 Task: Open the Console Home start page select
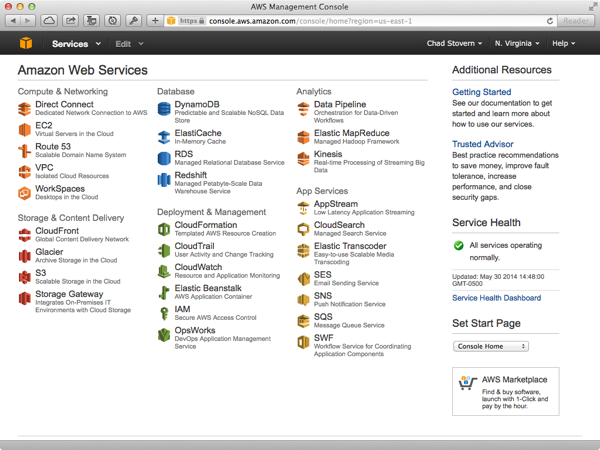pos(491,346)
